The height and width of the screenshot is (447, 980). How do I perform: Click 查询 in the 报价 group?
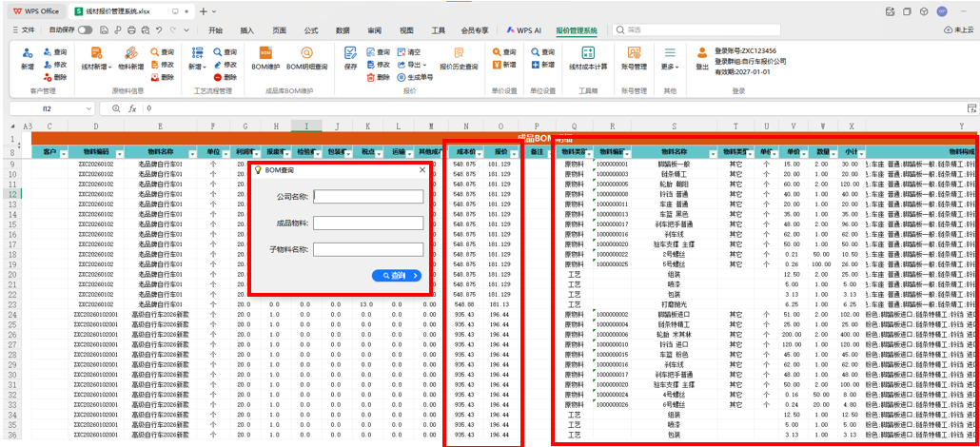(x=378, y=52)
